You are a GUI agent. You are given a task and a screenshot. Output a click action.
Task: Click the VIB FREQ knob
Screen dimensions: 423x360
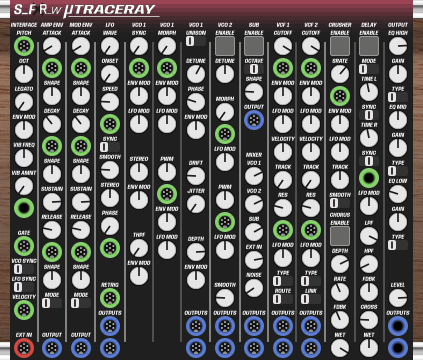[x=24, y=158]
